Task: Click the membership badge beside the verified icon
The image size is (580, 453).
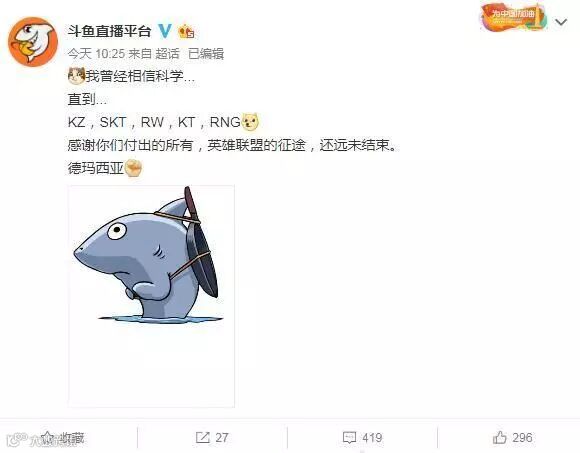Action: point(186,31)
